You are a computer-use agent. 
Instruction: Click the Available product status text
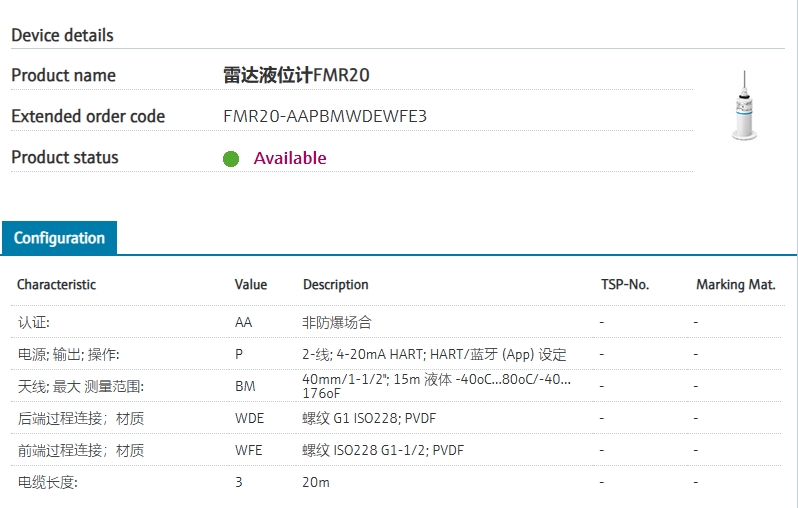(290, 158)
